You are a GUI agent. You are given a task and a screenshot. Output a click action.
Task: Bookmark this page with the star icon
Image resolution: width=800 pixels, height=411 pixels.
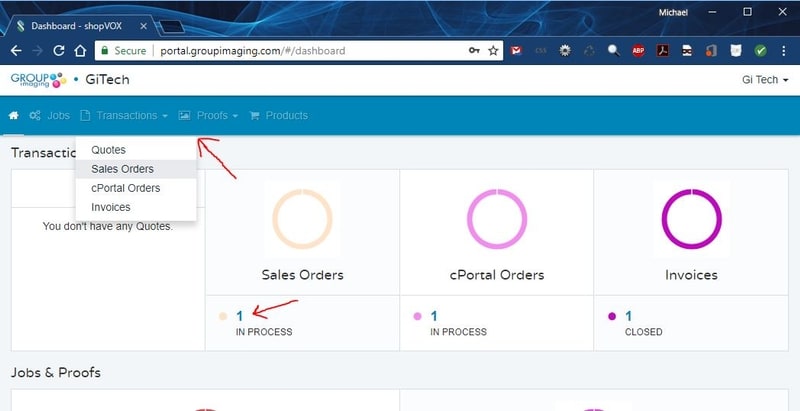tap(493, 50)
